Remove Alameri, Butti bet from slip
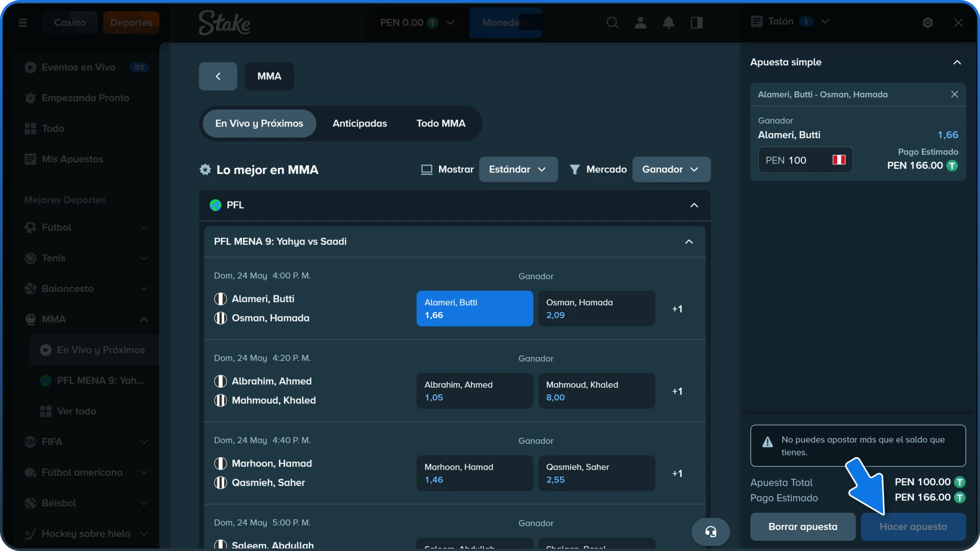The image size is (980, 551). coord(954,94)
